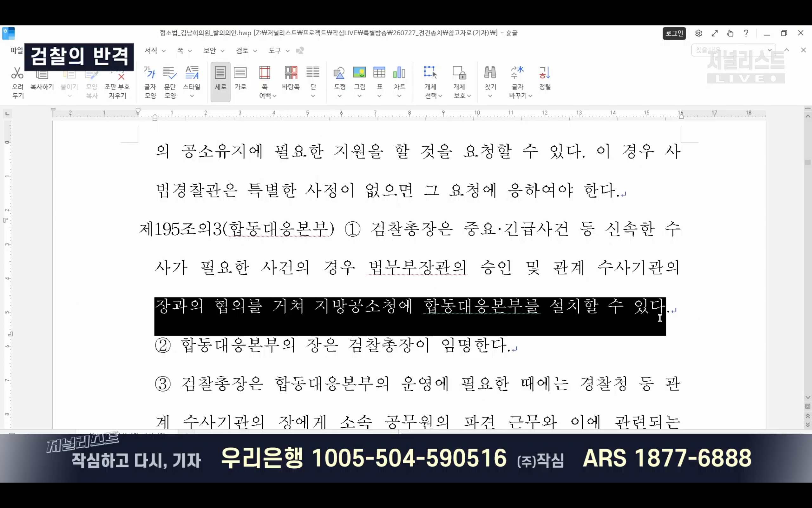The height and width of the screenshot is (508, 812).
Task: Open the 파일 menu
Action: pos(16,50)
